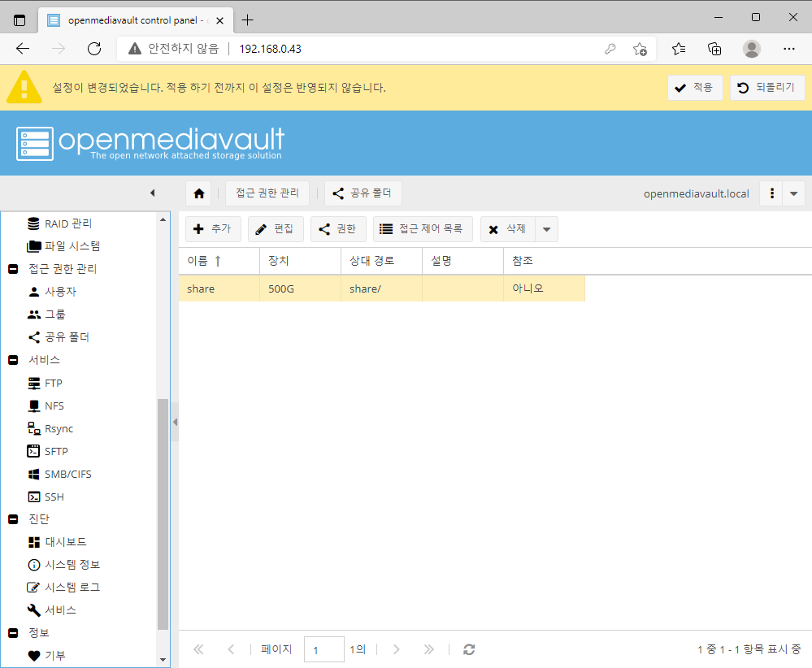Image resolution: width=812 pixels, height=668 pixels.
Task: Click the splitter collapse arrow beside sidebar
Action: click(175, 422)
